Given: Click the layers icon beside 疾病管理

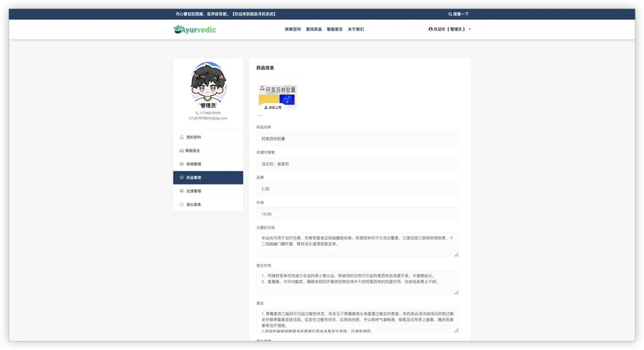Looking at the screenshot, I should click(x=182, y=164).
